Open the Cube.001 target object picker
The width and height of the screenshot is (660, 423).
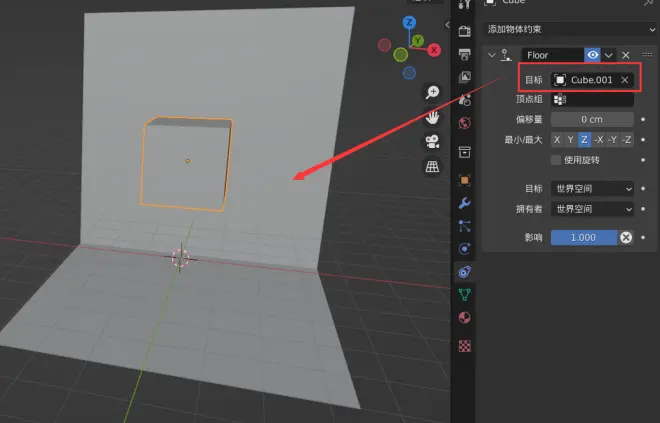coord(585,80)
